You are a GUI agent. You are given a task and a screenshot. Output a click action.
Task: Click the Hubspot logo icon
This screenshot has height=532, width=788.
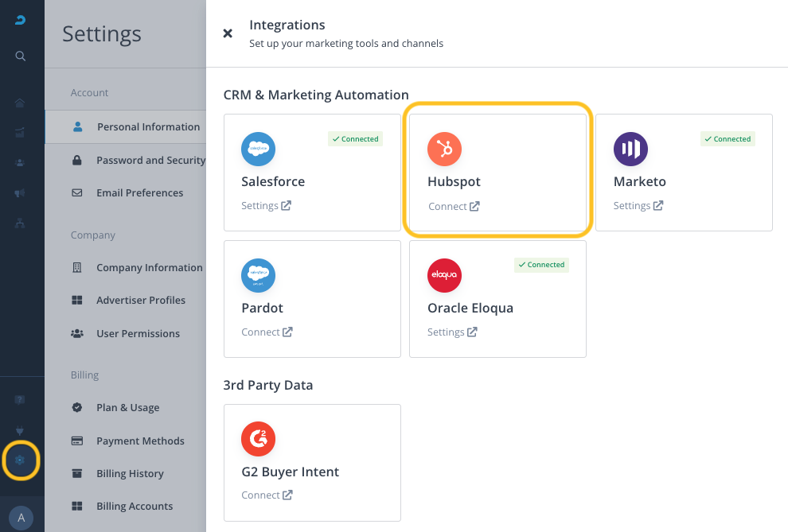click(x=444, y=149)
